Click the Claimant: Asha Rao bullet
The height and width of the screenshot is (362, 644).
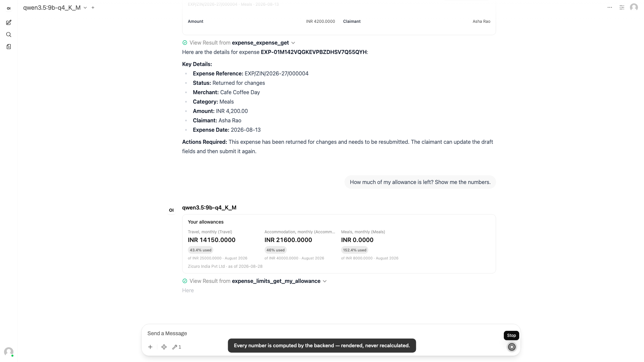pos(217,120)
